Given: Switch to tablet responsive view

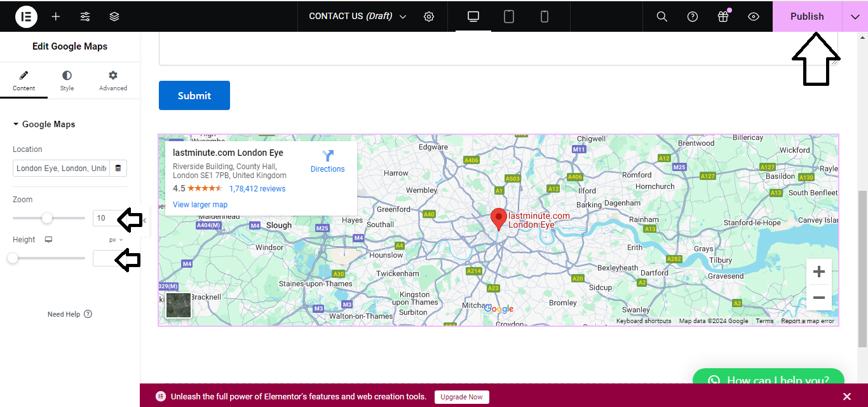Looking at the screenshot, I should click(x=509, y=17).
